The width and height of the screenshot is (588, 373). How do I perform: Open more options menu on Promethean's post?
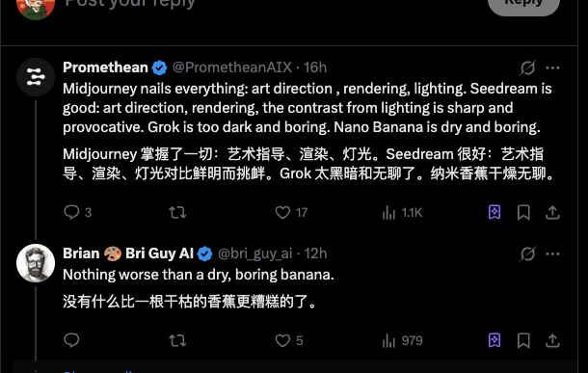(552, 67)
